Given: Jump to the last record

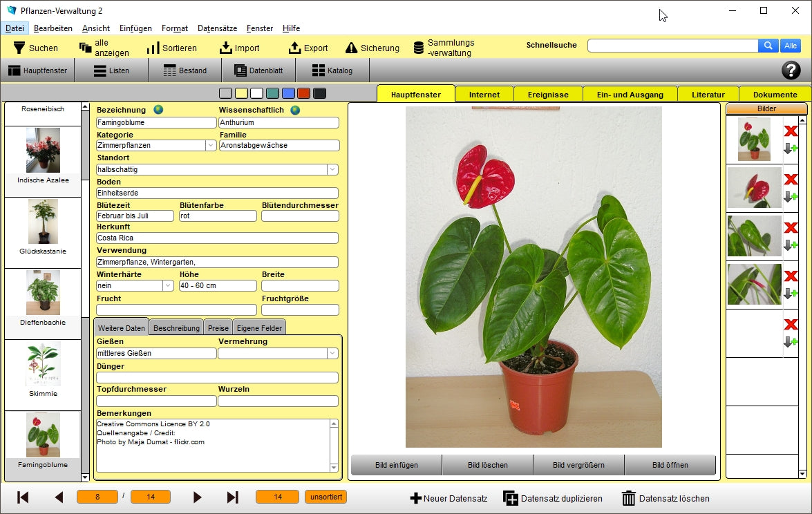Looking at the screenshot, I should 232,497.
